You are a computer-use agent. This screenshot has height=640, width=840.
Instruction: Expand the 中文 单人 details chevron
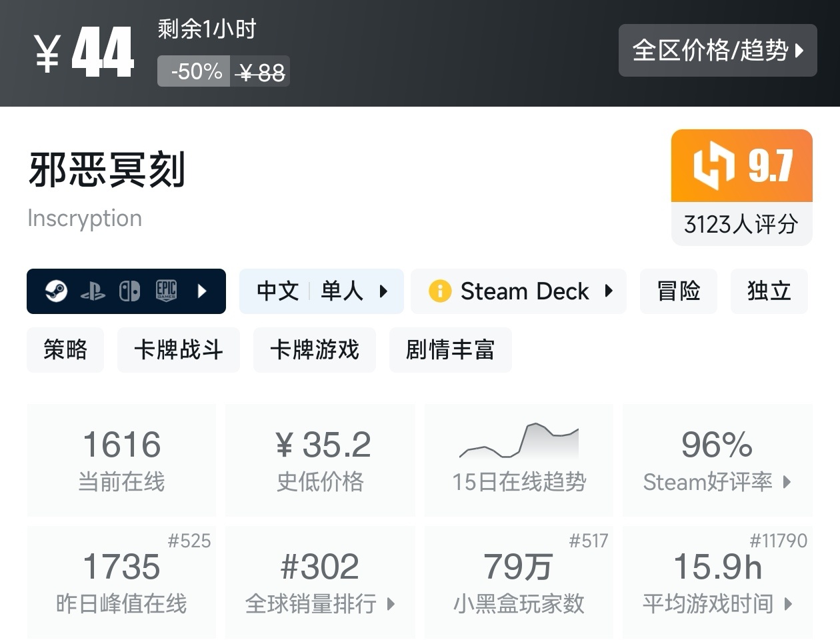383,291
